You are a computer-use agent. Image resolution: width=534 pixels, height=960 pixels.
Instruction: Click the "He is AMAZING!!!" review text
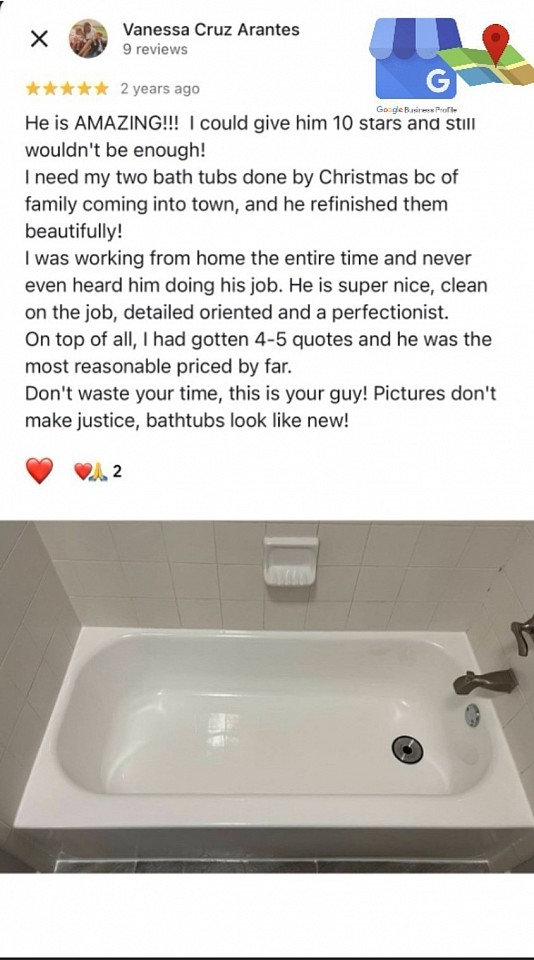point(103,123)
